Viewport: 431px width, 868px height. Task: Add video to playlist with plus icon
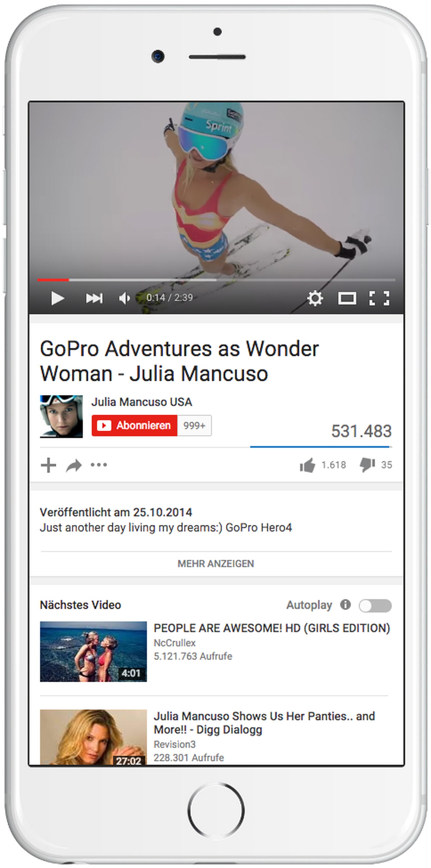pyautogui.click(x=49, y=465)
